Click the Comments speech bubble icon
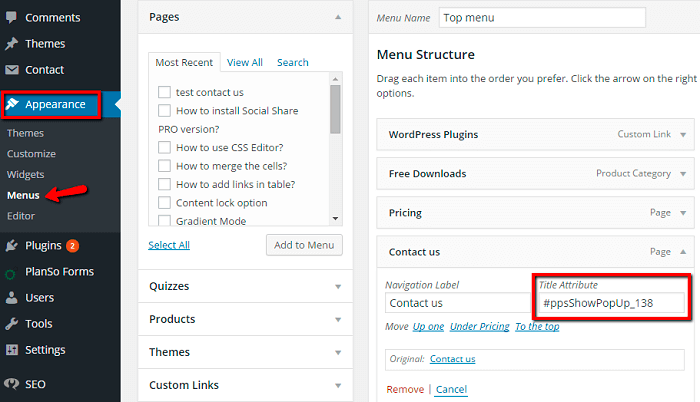Viewport: 700px width, 402px height. pos(11,17)
